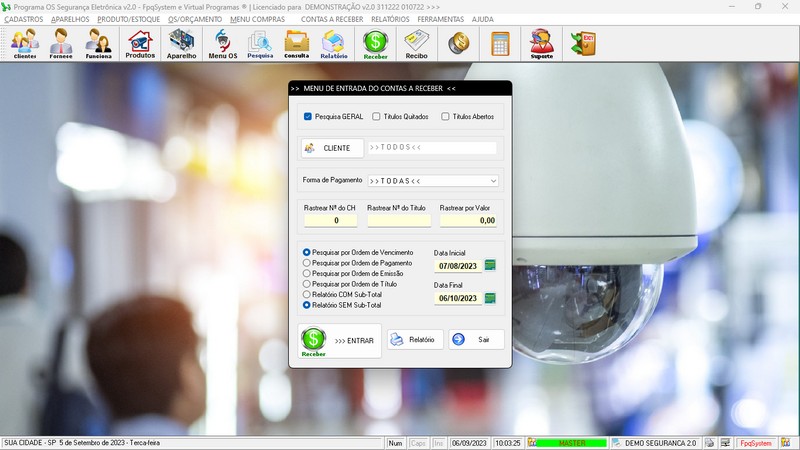Open the Aparelho device icon

pyautogui.click(x=181, y=44)
